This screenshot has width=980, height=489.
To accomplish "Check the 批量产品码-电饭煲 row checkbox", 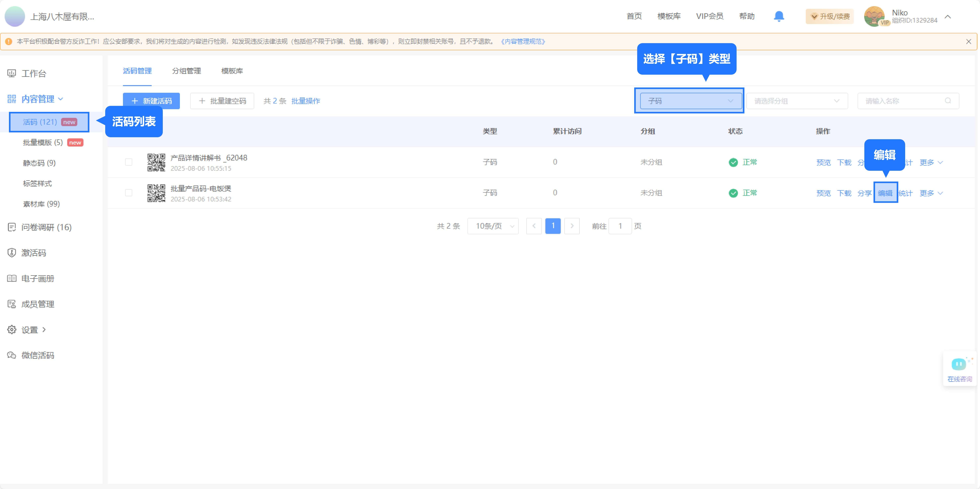I will pos(129,193).
